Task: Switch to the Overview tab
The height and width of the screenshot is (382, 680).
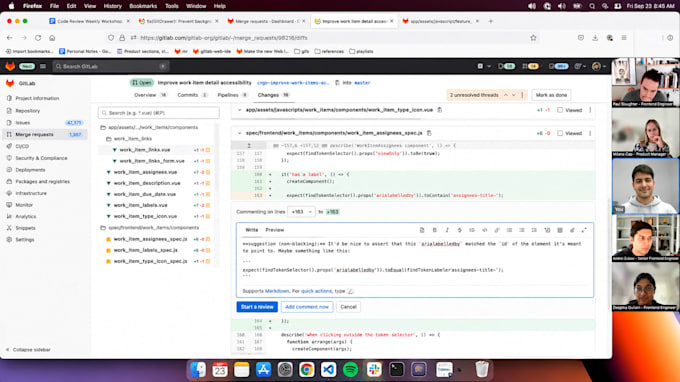Action: coord(150,95)
